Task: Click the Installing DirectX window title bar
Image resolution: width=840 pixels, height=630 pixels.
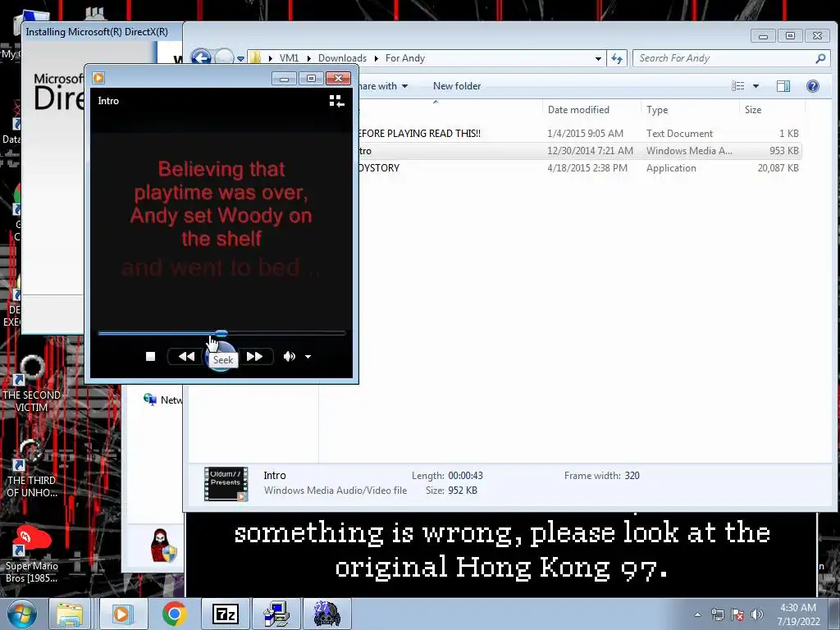Action: coord(102,32)
